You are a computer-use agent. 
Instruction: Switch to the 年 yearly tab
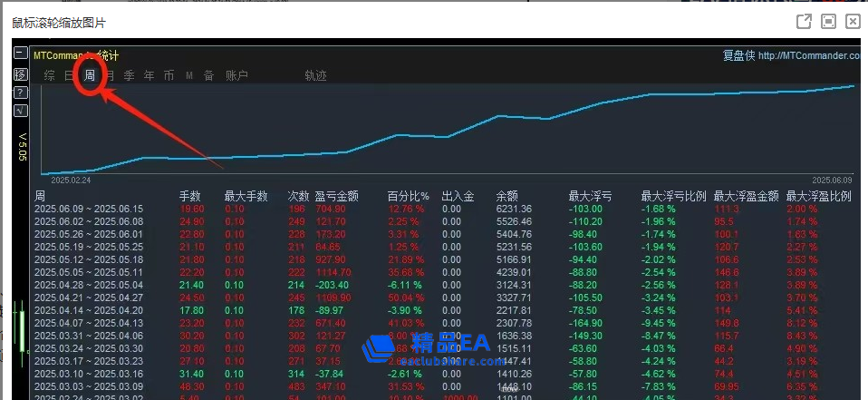(x=149, y=75)
